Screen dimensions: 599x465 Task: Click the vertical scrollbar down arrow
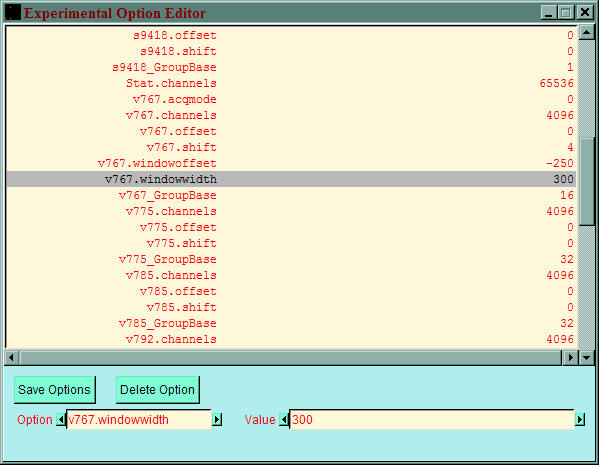click(586, 358)
